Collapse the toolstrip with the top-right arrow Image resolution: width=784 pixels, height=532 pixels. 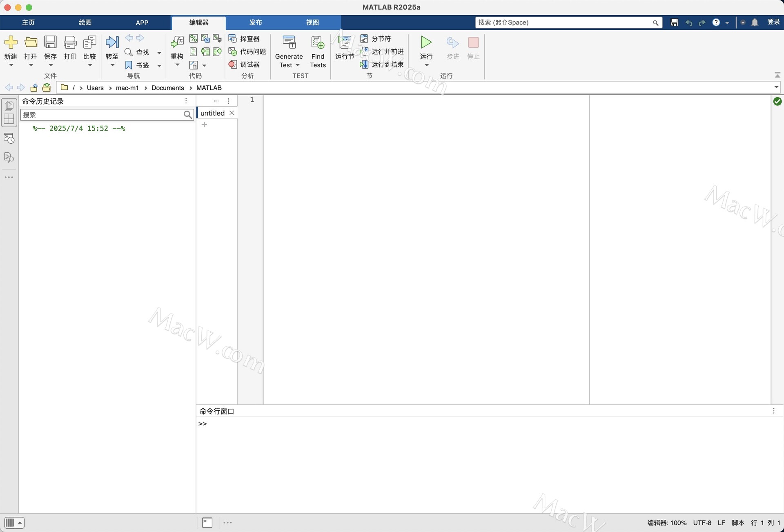coord(777,75)
